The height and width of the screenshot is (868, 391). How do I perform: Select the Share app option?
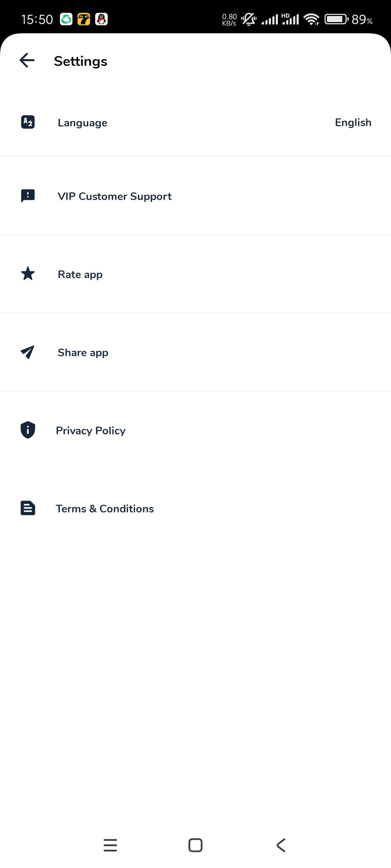pyautogui.click(x=195, y=352)
